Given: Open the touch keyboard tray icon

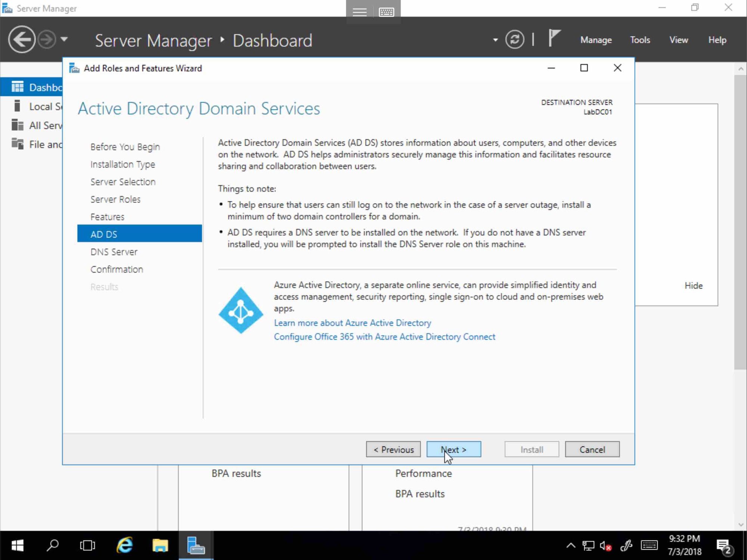Looking at the screenshot, I should [649, 546].
